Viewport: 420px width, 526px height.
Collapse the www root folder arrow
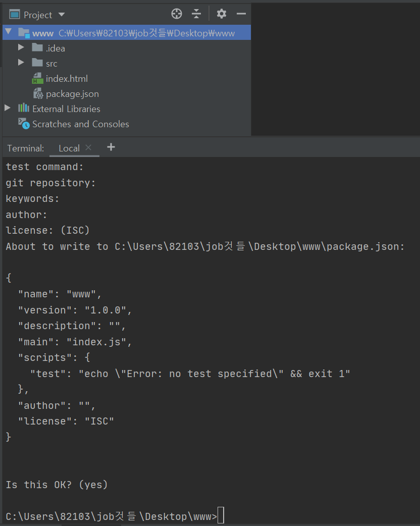(9, 32)
